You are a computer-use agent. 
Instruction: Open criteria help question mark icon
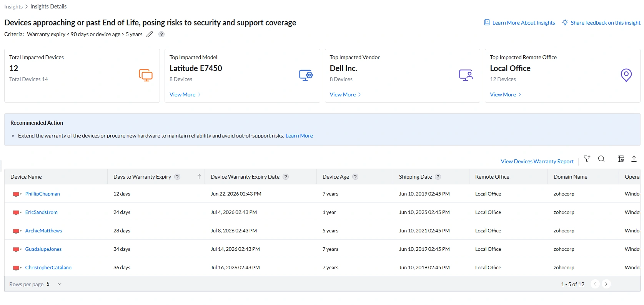pyautogui.click(x=161, y=34)
